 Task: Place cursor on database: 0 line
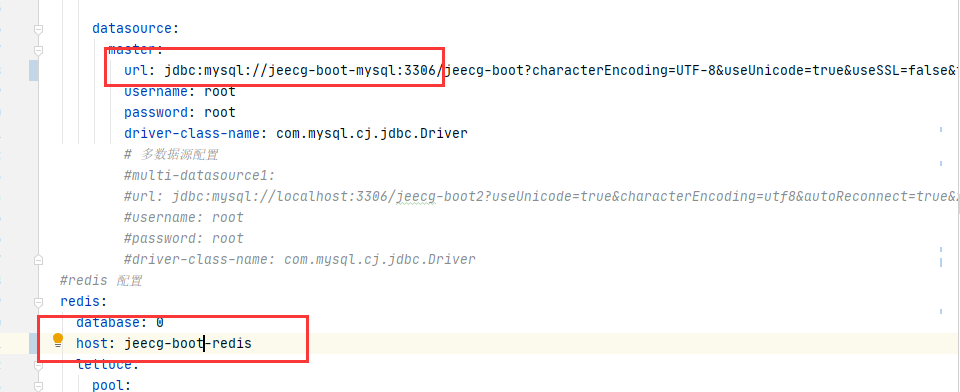pos(119,322)
